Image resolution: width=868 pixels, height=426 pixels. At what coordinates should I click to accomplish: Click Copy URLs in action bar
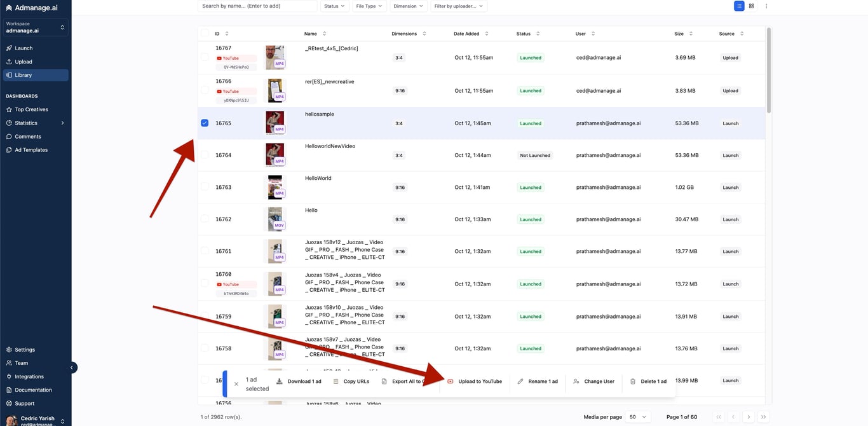point(351,381)
